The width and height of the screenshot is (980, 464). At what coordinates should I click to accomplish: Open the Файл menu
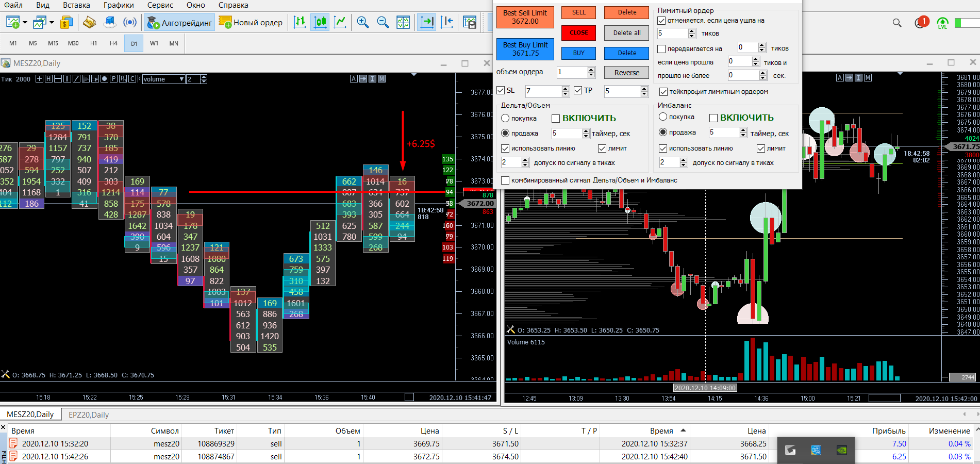point(13,5)
